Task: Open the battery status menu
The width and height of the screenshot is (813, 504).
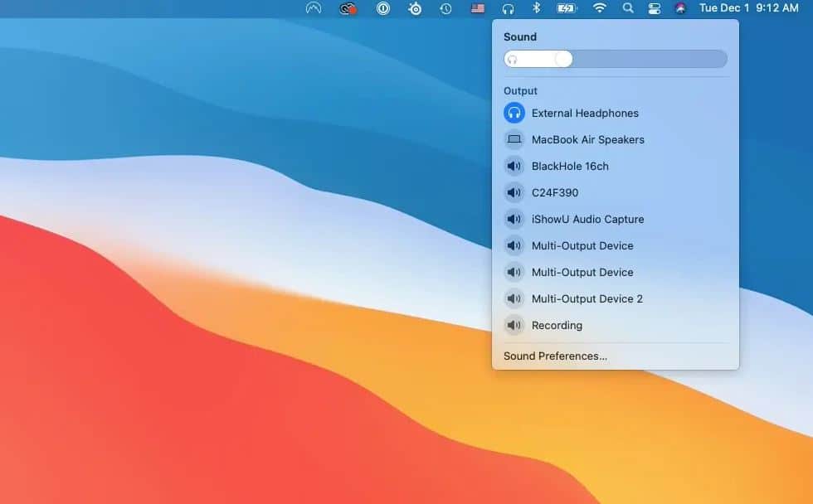Action: pyautogui.click(x=566, y=8)
